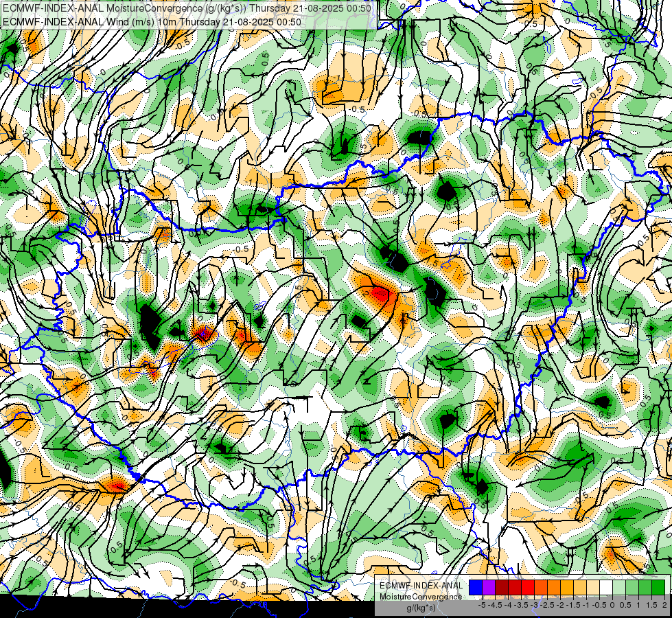This screenshot has width=672, height=618.
Task: Click the legend tick value '1.5'
Action: [x=651, y=605]
